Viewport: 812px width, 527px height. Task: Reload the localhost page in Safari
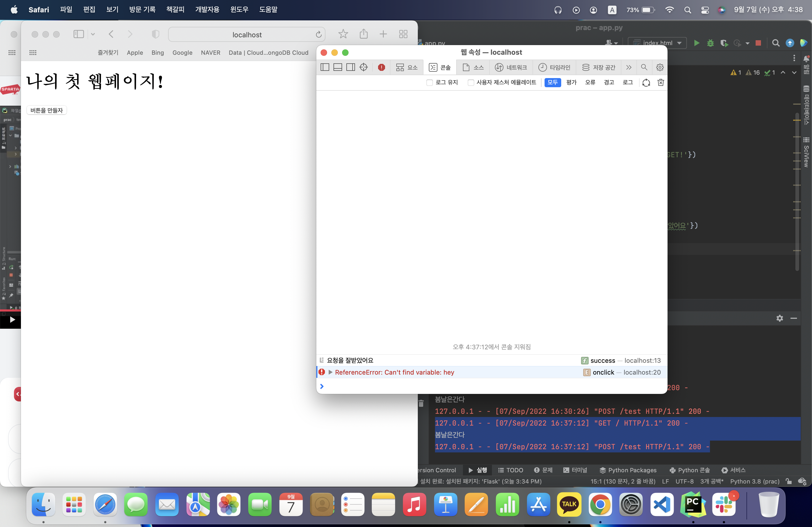click(319, 34)
